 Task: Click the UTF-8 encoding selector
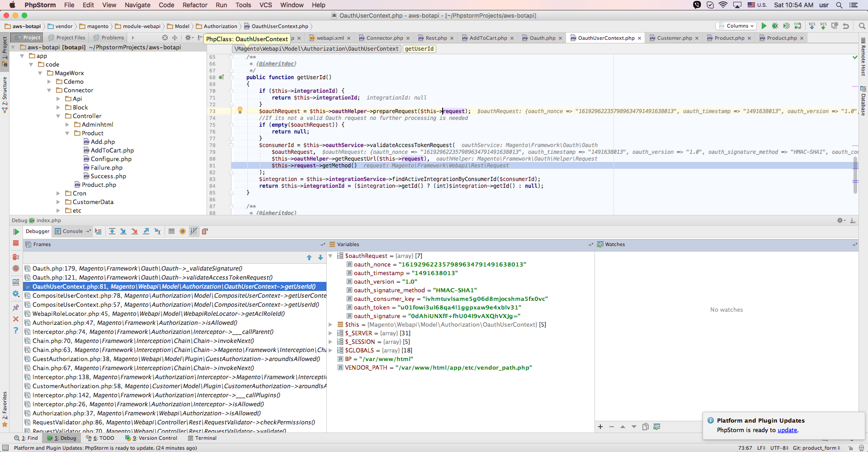779,448
